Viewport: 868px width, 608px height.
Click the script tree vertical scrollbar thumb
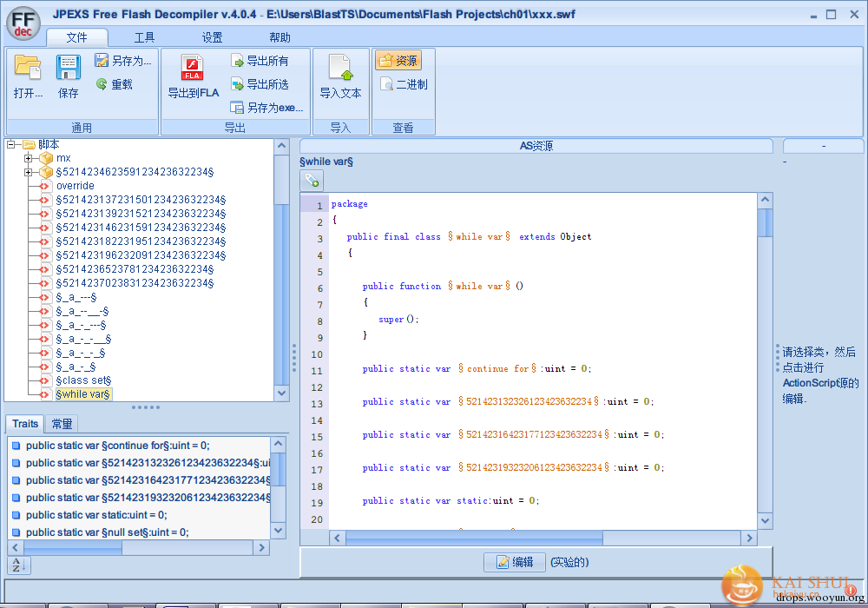(x=282, y=180)
